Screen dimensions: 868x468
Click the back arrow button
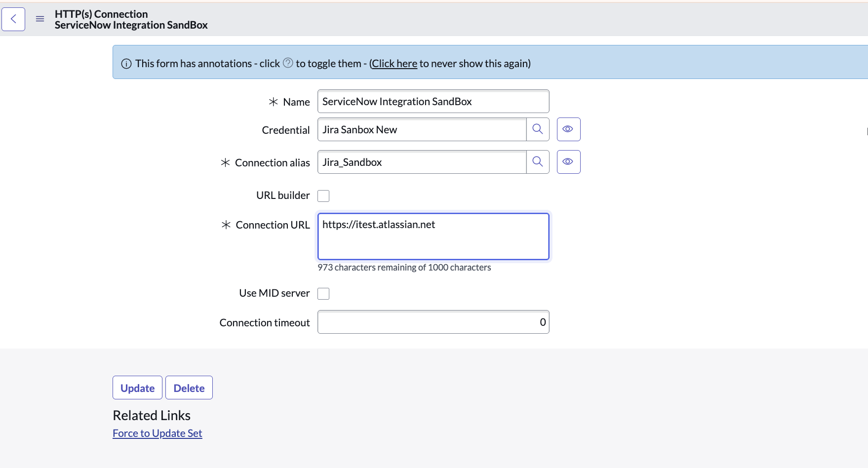[13, 19]
